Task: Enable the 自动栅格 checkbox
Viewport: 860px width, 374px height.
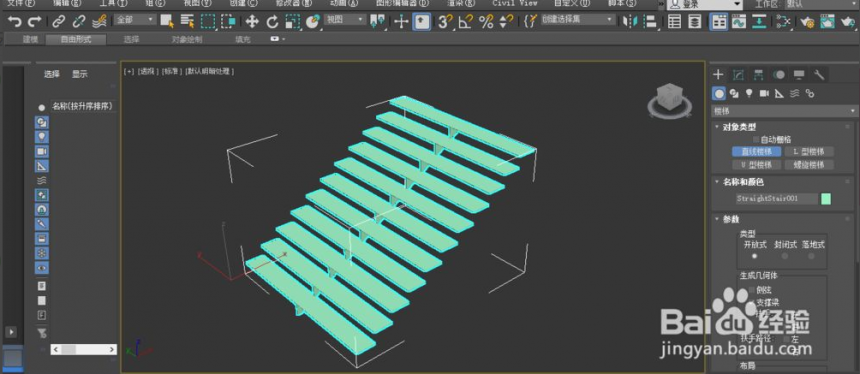Action: 756,139
